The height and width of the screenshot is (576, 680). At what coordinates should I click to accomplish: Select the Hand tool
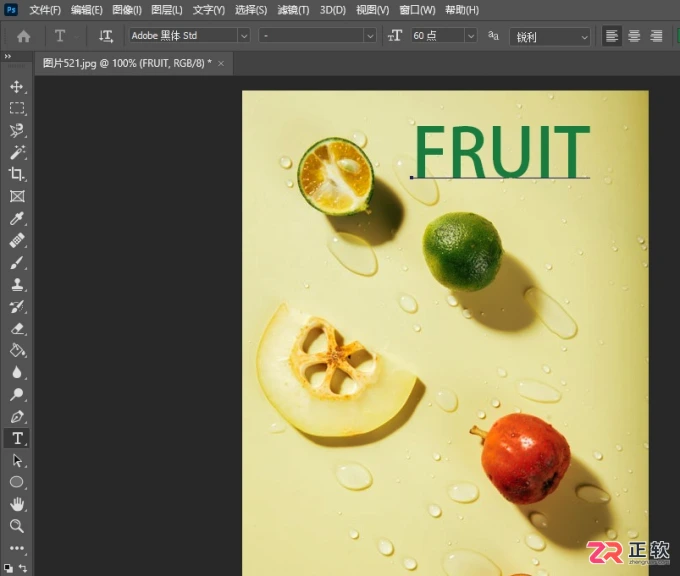(x=17, y=504)
